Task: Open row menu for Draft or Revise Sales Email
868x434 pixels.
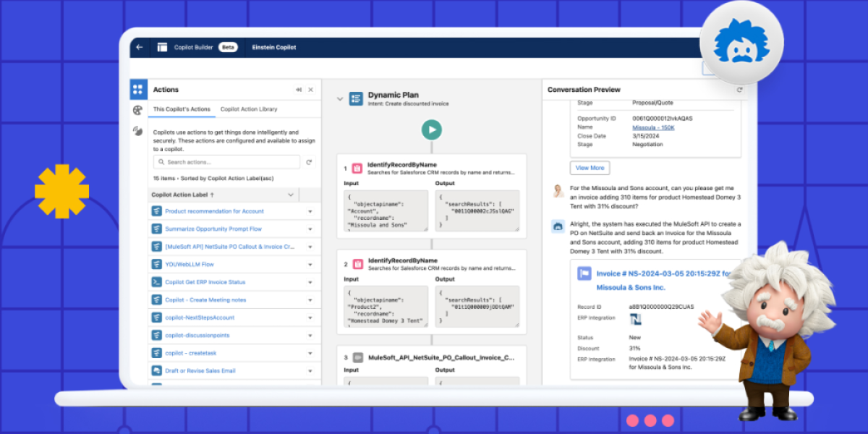Action: [310, 371]
